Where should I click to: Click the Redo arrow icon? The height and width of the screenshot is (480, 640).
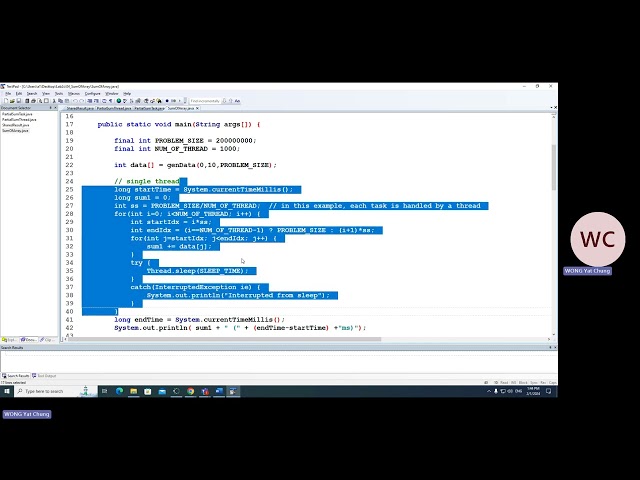point(82,101)
